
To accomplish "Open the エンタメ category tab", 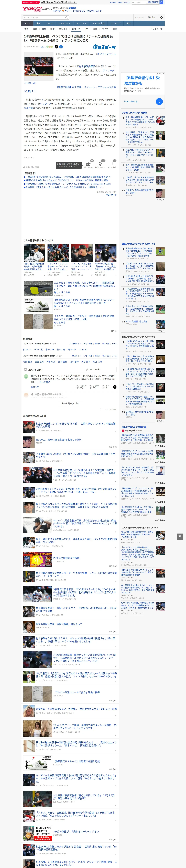I will (x=63, y=29).
